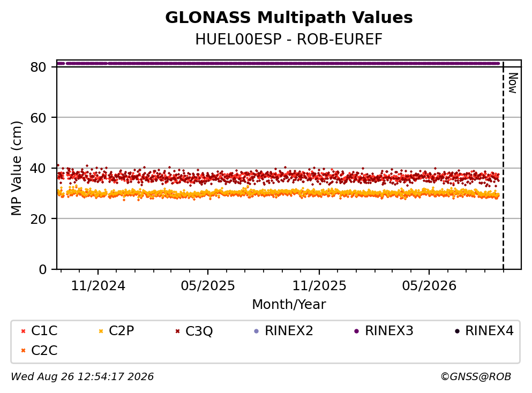Click the C2P yellow legend marker

pos(101,331)
